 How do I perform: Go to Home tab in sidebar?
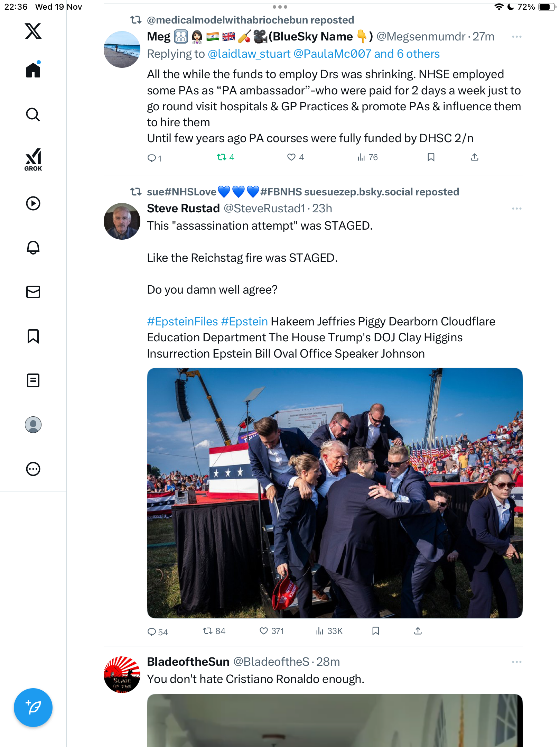click(33, 70)
